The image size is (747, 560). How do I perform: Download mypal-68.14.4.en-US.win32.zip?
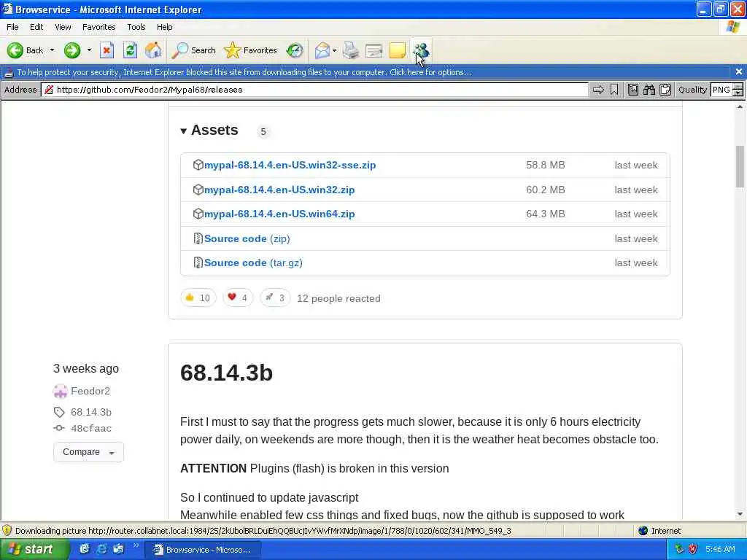(279, 190)
